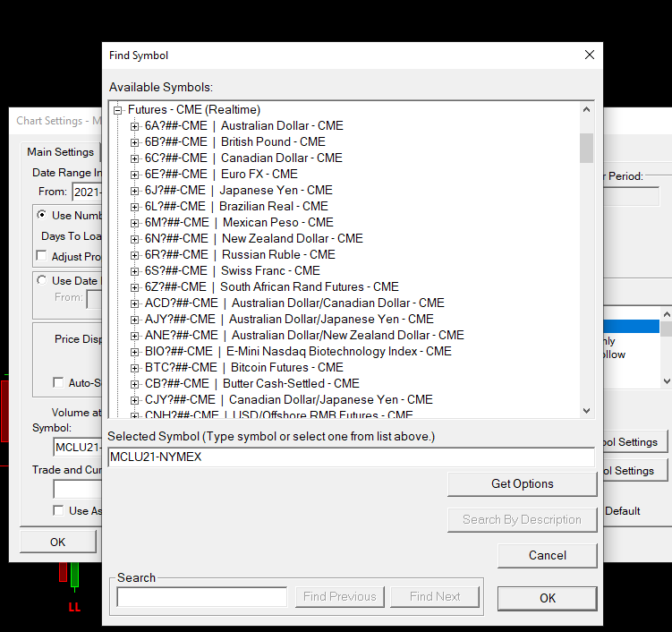The width and height of the screenshot is (672, 632).
Task: Select Canadian Dollar - CME row
Action: (243, 158)
